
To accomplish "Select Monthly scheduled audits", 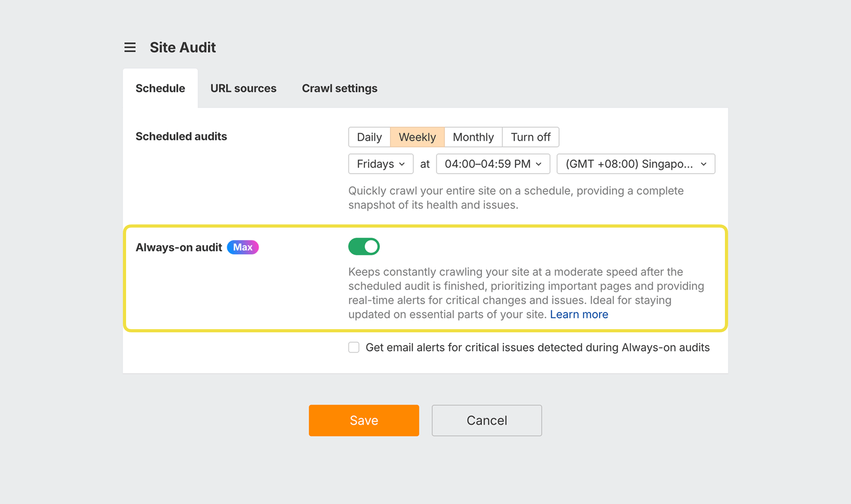I will click(x=473, y=137).
